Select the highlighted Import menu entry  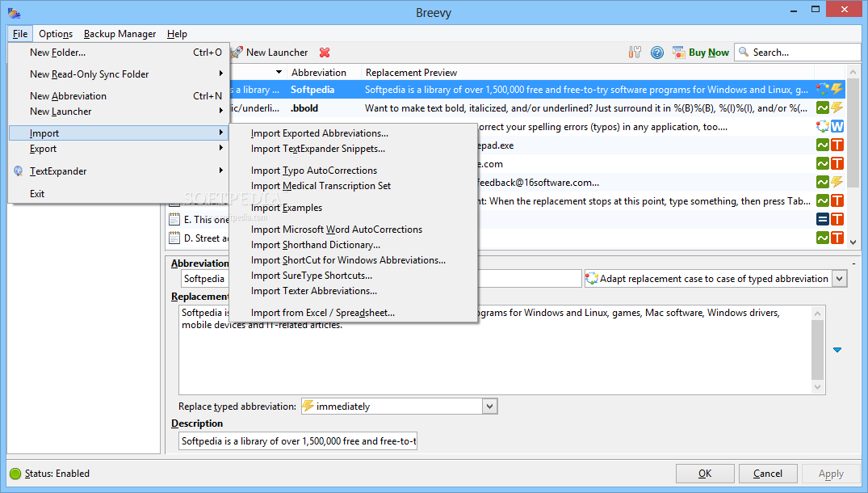pos(119,133)
